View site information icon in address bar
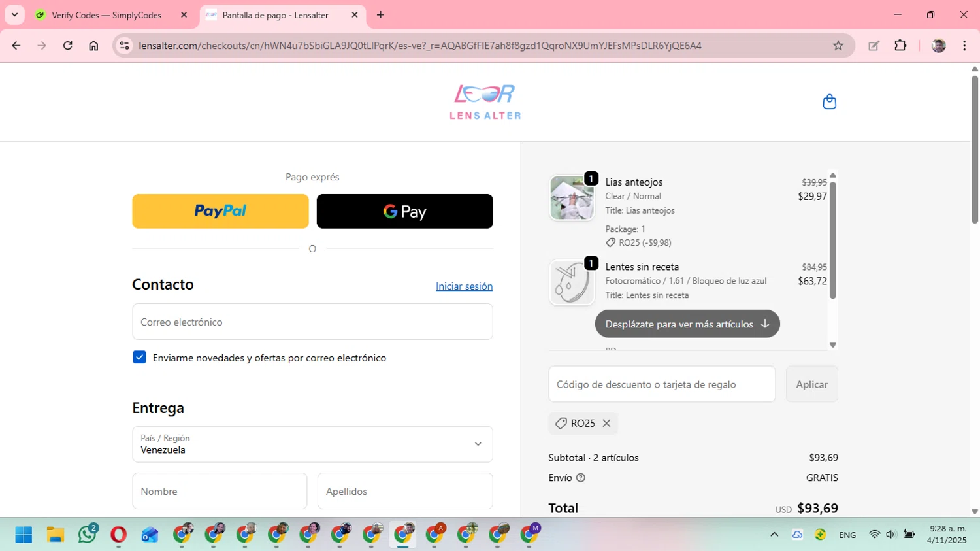This screenshot has width=980, height=551. pos(124,46)
